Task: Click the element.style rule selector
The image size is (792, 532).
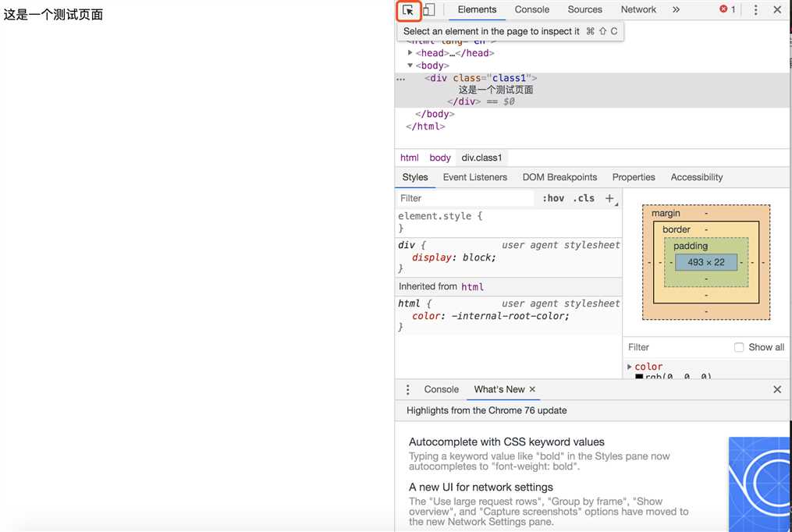Action: (435, 216)
